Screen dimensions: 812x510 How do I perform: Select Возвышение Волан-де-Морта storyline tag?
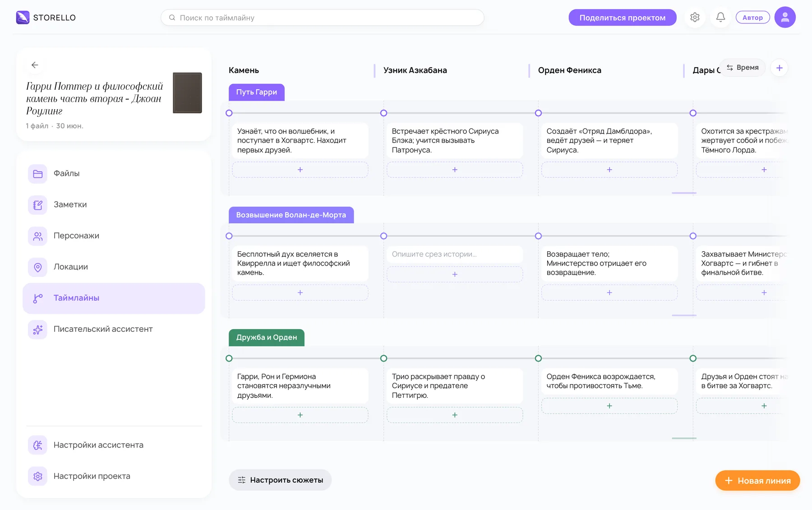pos(291,215)
